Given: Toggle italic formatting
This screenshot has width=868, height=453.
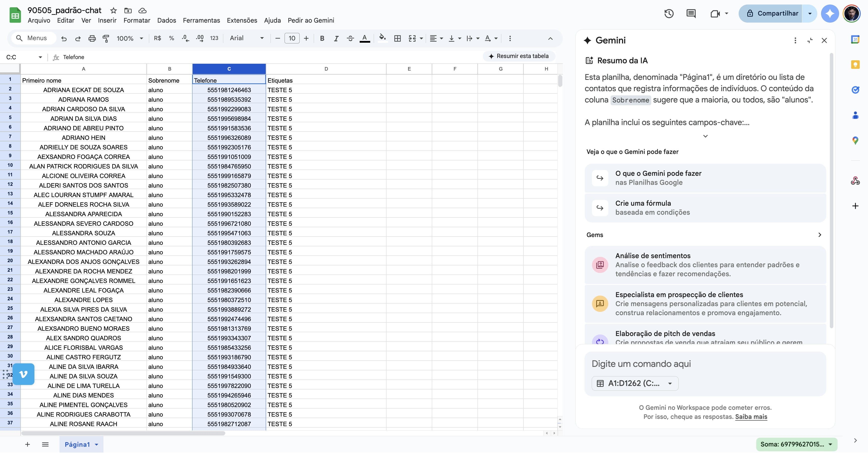Looking at the screenshot, I should [336, 38].
